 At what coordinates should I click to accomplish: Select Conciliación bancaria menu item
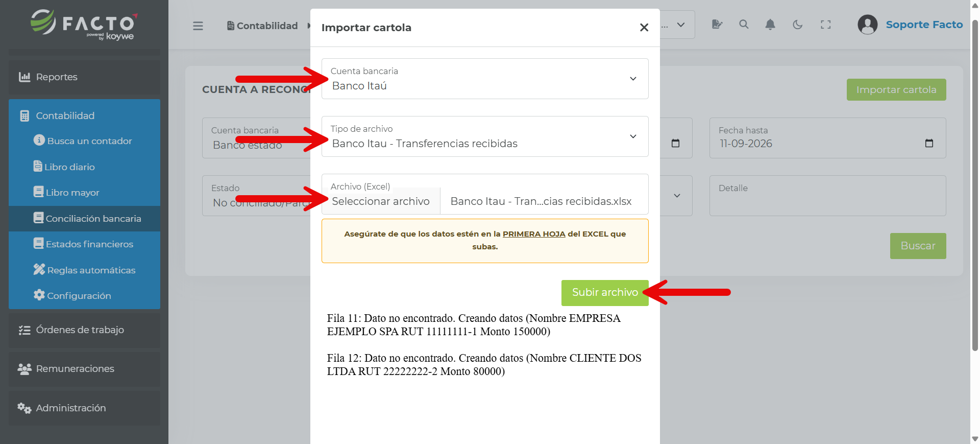click(x=84, y=219)
